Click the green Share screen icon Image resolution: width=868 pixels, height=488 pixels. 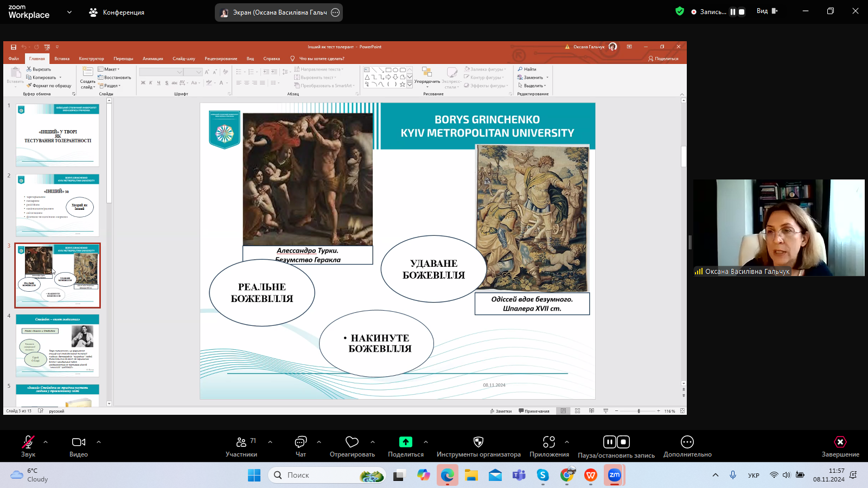(x=405, y=442)
